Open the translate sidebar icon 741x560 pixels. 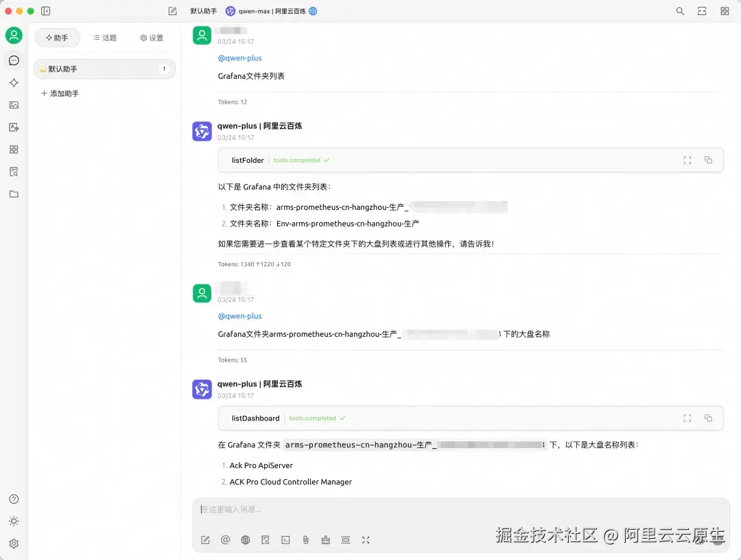[x=14, y=127]
